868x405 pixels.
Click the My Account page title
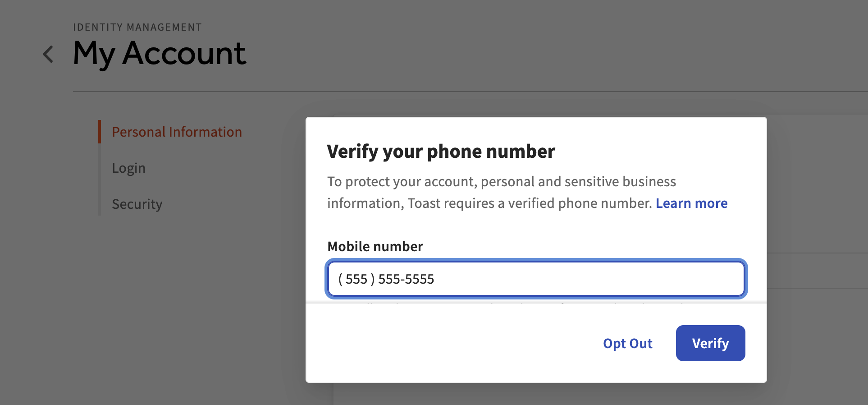click(159, 53)
